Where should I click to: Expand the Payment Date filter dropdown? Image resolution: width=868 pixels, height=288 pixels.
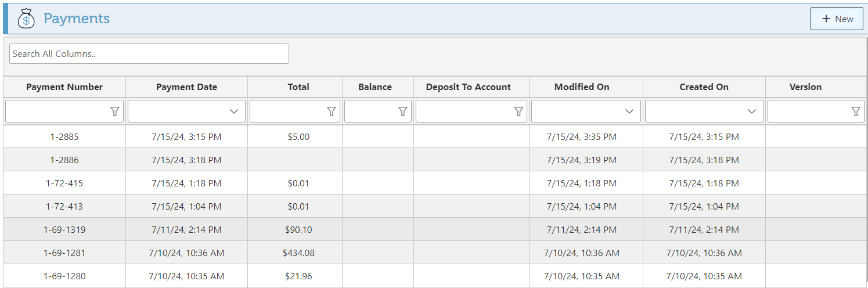[x=234, y=111]
